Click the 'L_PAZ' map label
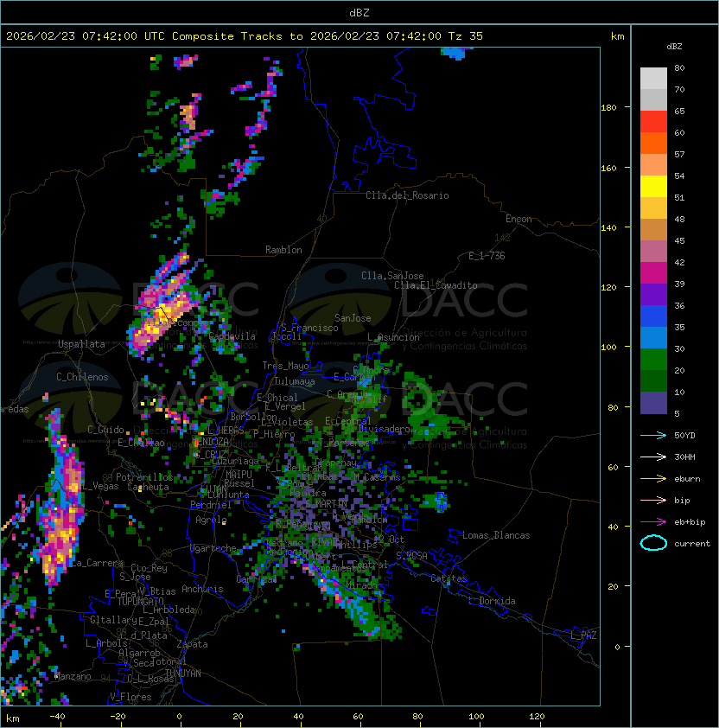The image size is (719, 728). 583,635
